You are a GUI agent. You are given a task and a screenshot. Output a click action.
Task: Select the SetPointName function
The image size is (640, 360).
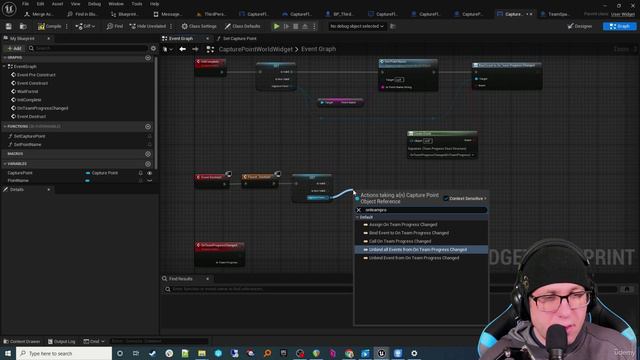[x=27, y=144]
